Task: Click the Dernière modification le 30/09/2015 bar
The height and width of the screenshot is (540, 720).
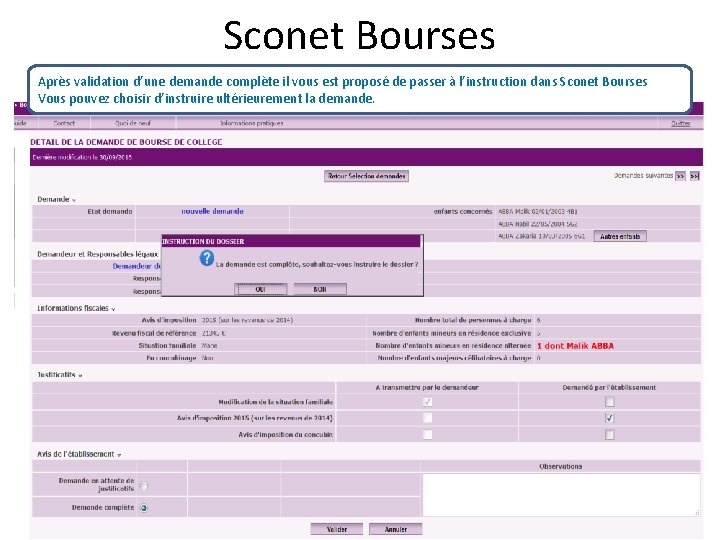Action: click(366, 157)
